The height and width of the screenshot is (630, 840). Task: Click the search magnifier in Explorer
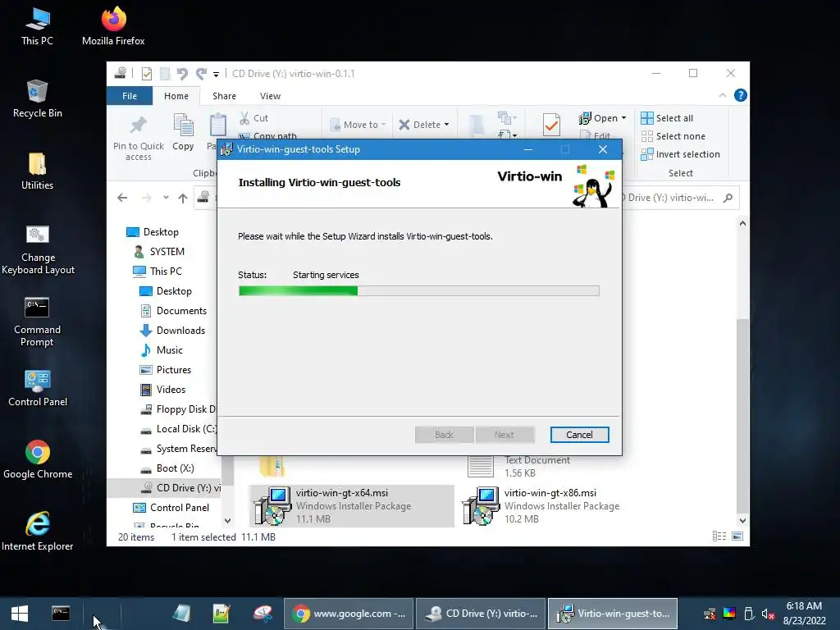tap(728, 198)
